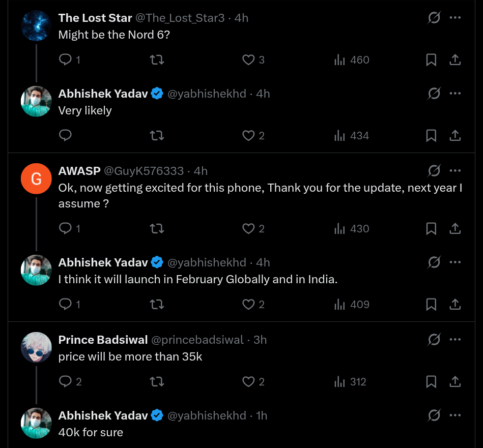Share the 'Very likely' tweet
Viewport: 483px width, 448px height.
pos(455,136)
